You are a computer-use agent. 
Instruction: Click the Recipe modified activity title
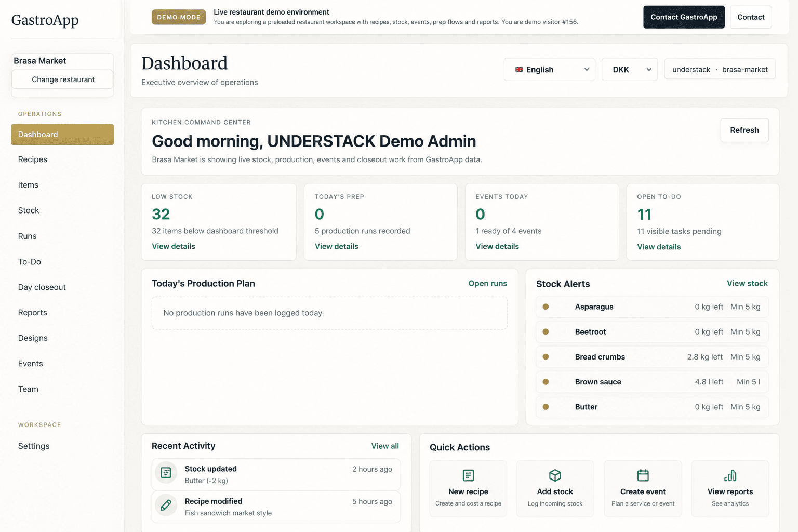tap(214, 501)
